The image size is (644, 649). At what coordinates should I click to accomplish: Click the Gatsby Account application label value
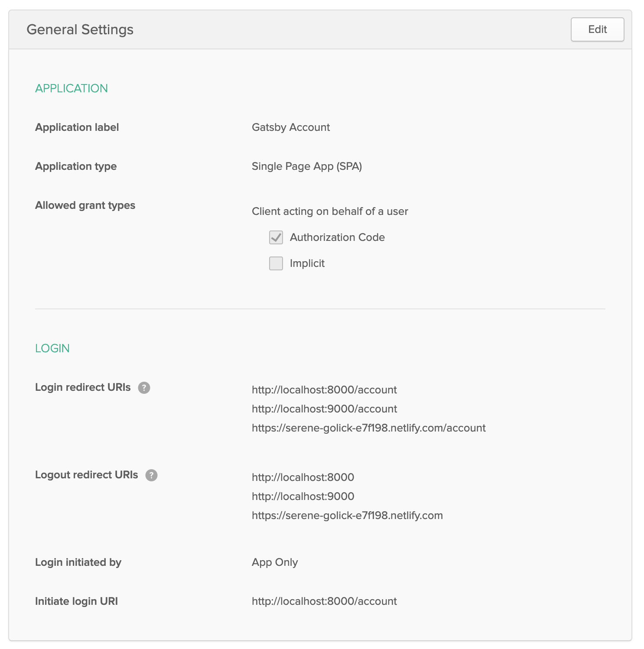pyautogui.click(x=291, y=127)
